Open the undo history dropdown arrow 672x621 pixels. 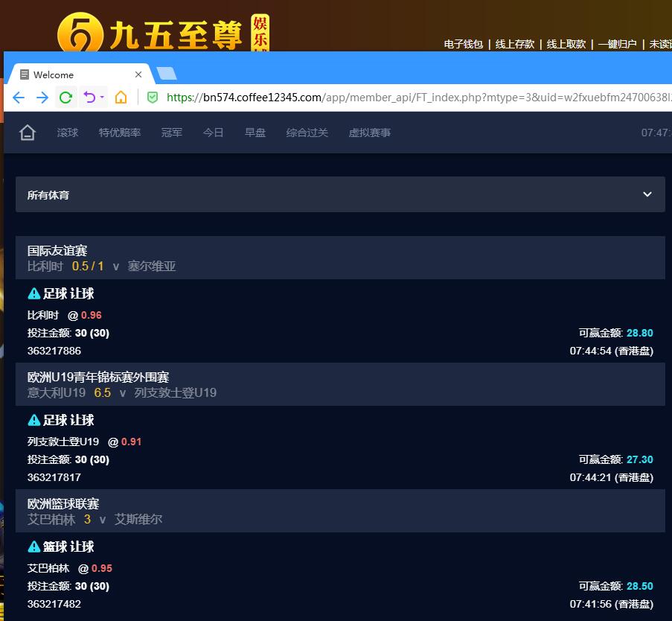click(103, 98)
